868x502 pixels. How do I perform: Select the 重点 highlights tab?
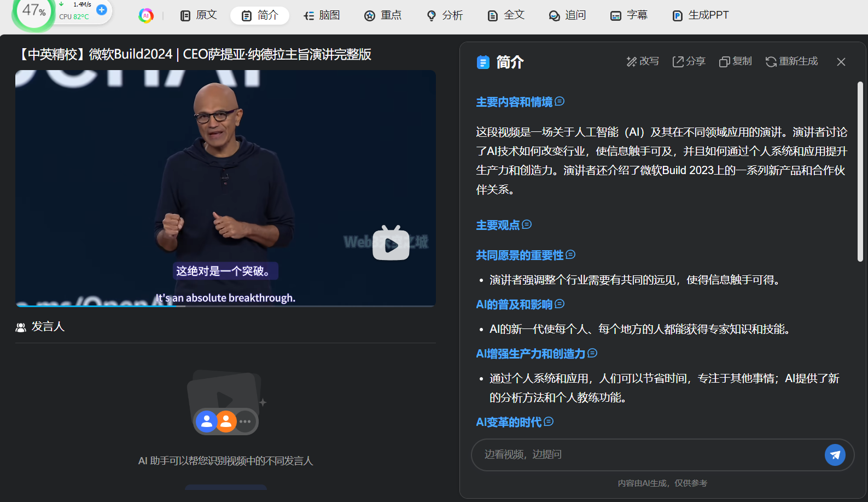tap(383, 15)
